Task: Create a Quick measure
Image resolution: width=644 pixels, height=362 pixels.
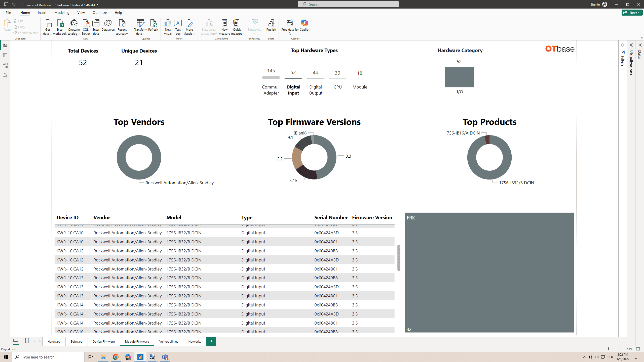Action: click(237, 27)
